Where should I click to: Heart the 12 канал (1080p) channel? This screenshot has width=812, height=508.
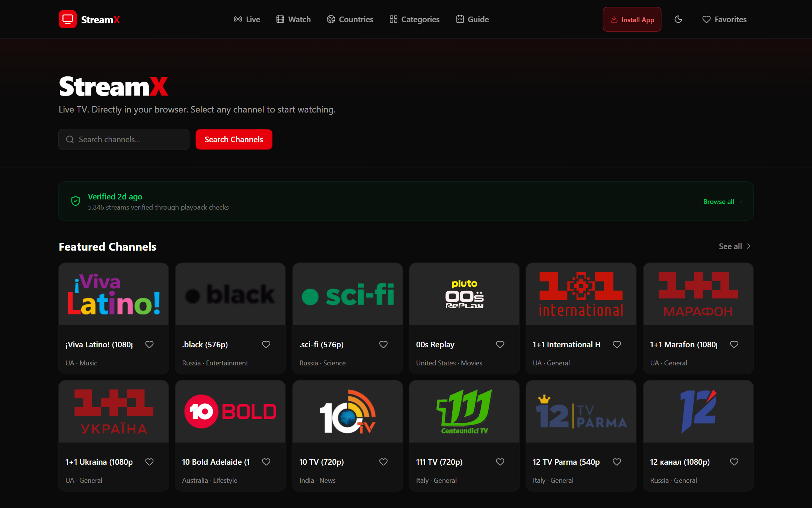[734, 462]
